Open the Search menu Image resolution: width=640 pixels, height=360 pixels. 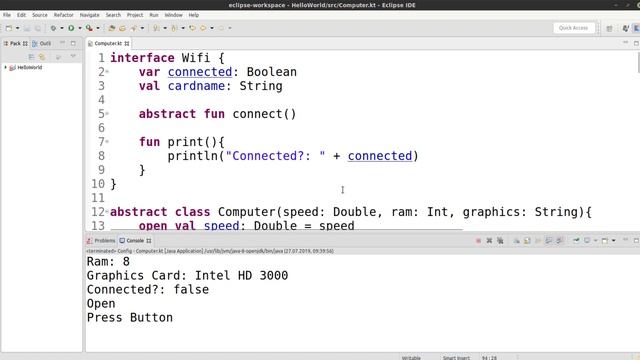point(113,15)
